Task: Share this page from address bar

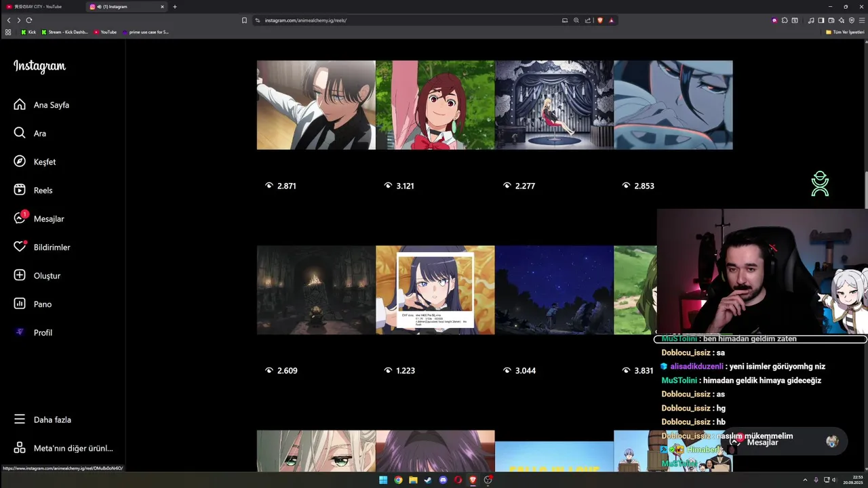Action: click(x=588, y=20)
